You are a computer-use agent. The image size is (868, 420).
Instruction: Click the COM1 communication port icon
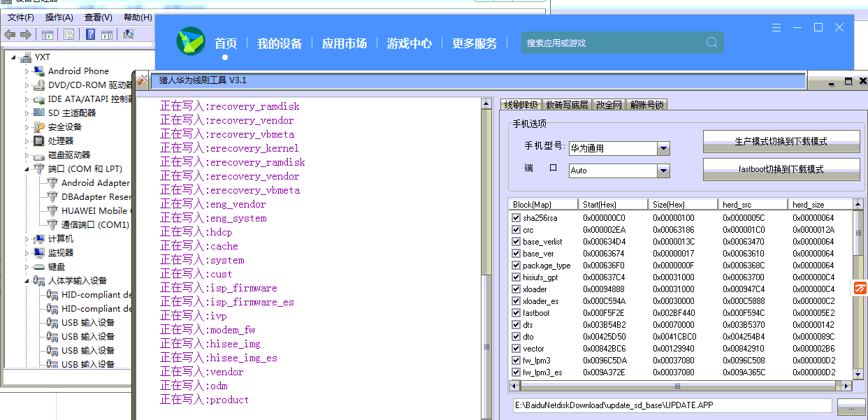coord(52,224)
